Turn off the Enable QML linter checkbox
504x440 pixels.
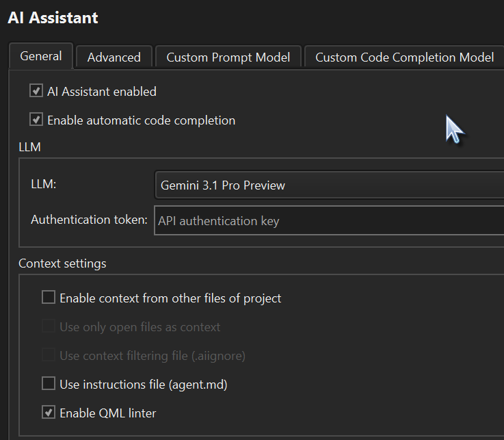[49, 413]
